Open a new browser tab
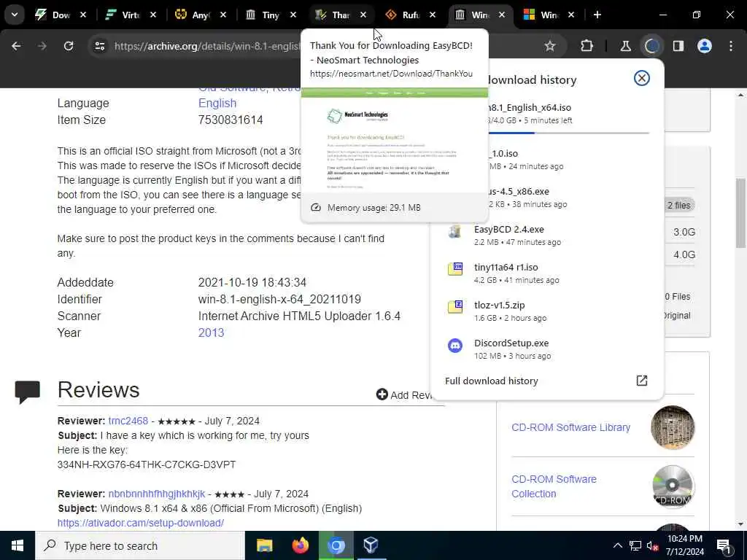747x560 pixels. coord(597,15)
